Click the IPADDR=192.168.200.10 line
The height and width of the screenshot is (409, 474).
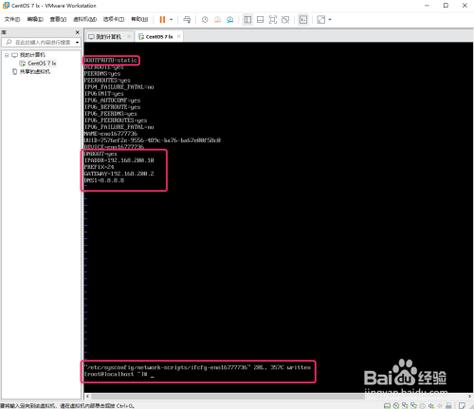click(x=119, y=160)
